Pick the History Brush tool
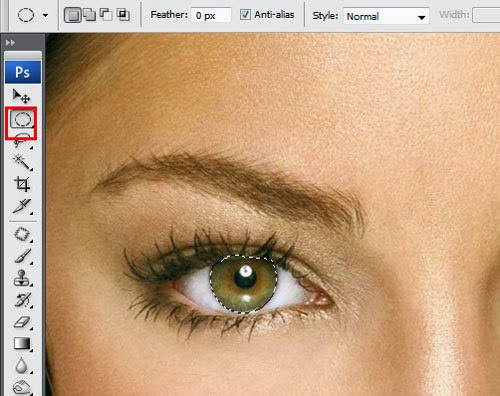Image resolution: width=500 pixels, height=396 pixels. (22, 300)
